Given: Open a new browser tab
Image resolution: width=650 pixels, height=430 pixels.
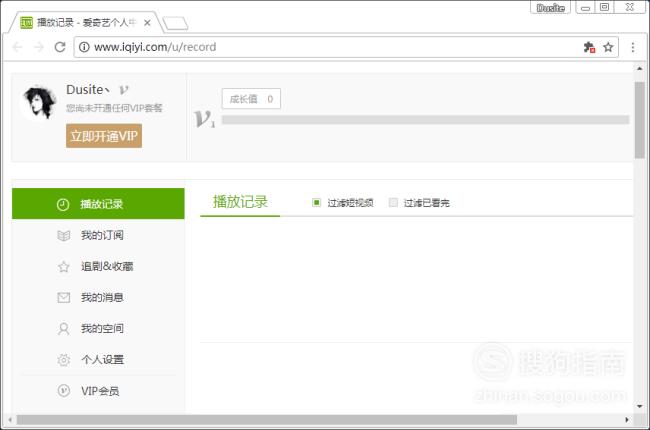Looking at the screenshot, I should [x=176, y=24].
